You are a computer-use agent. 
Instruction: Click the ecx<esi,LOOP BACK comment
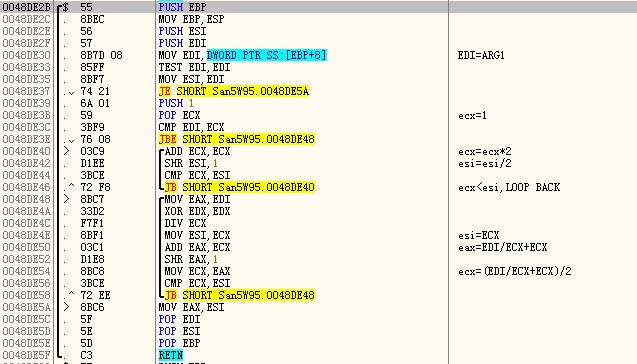point(509,187)
